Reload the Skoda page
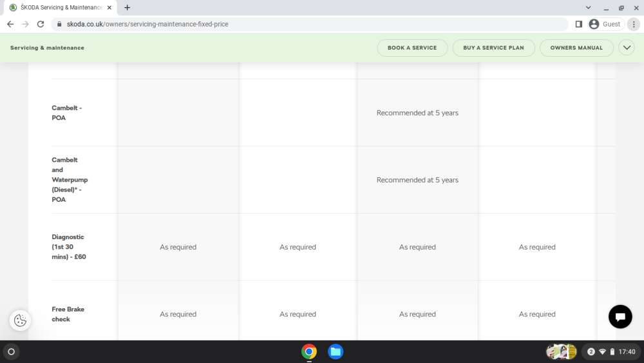This screenshot has height=363, width=644. point(40,25)
